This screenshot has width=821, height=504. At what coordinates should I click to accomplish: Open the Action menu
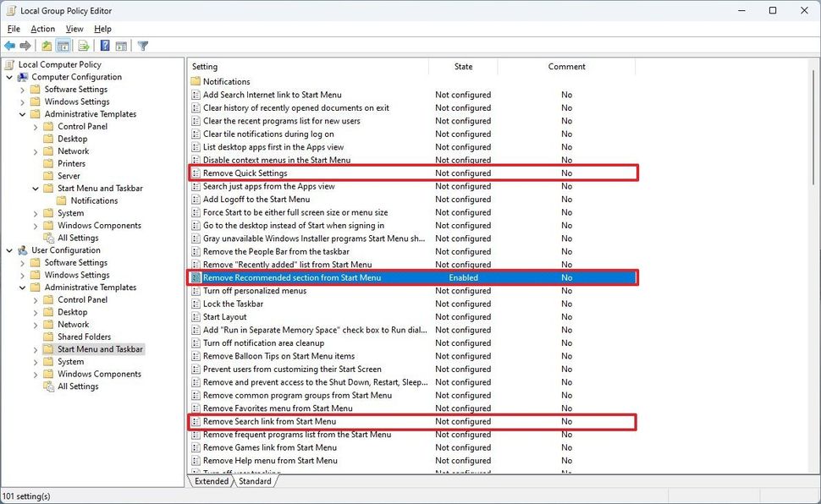click(42, 28)
